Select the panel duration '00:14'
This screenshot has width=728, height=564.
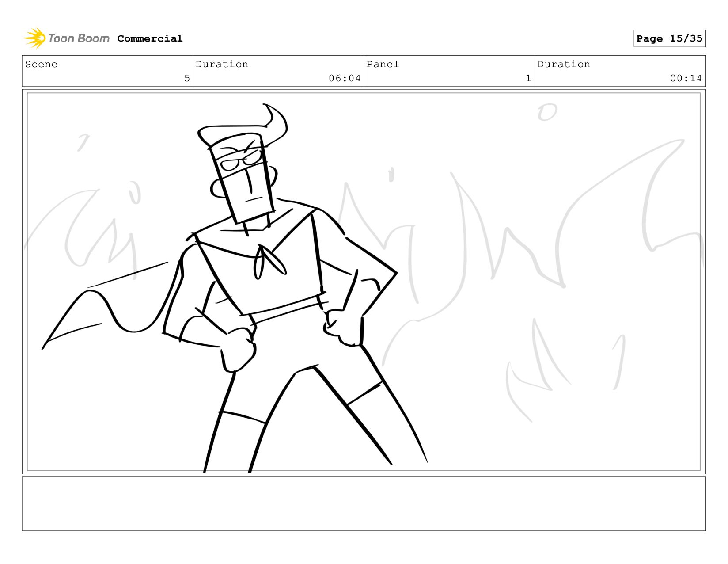(x=686, y=78)
